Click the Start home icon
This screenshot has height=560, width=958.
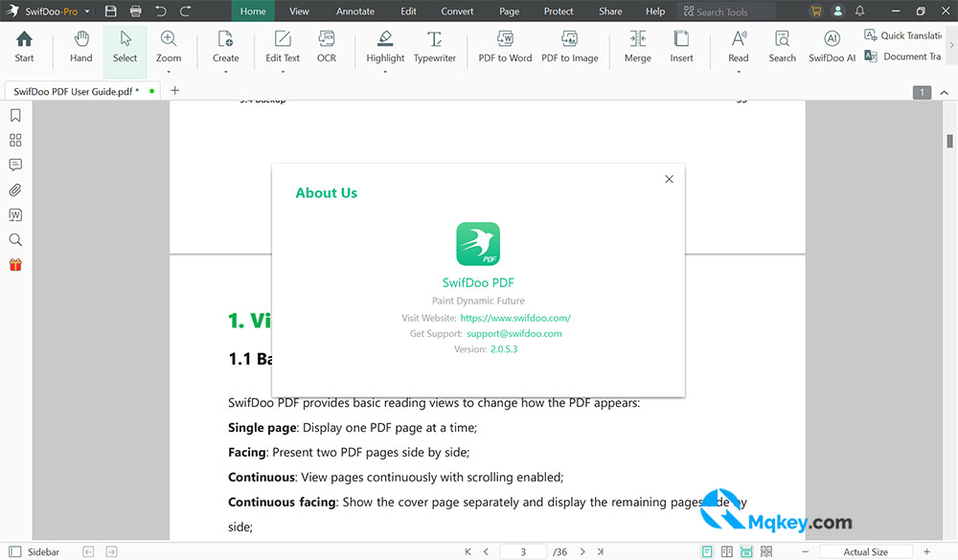click(x=25, y=48)
